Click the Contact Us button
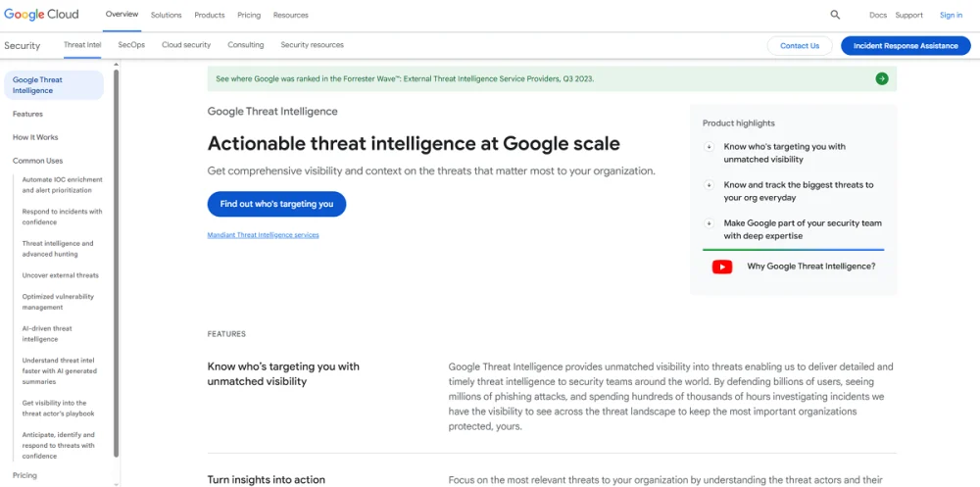This screenshot has width=980, height=487. click(x=800, y=46)
